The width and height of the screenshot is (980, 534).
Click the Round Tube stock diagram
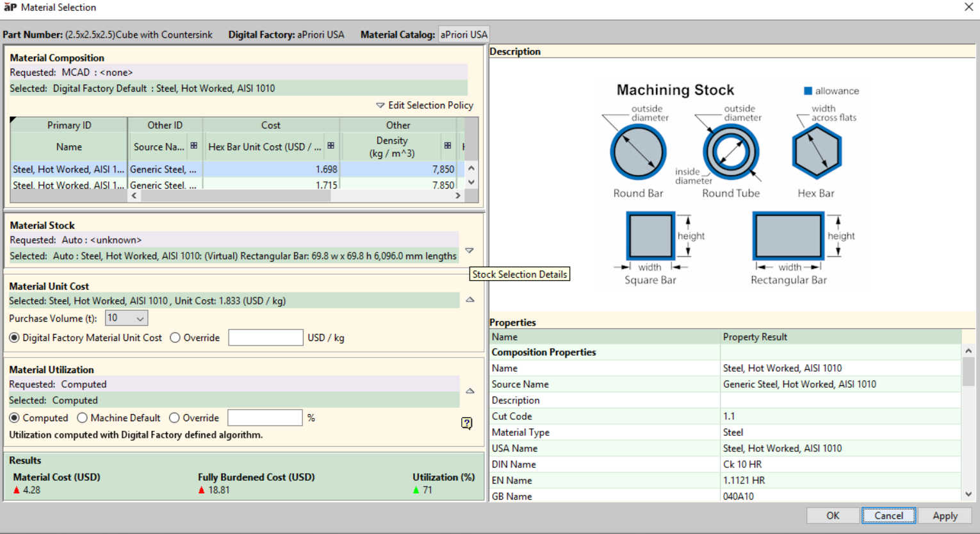731,152
